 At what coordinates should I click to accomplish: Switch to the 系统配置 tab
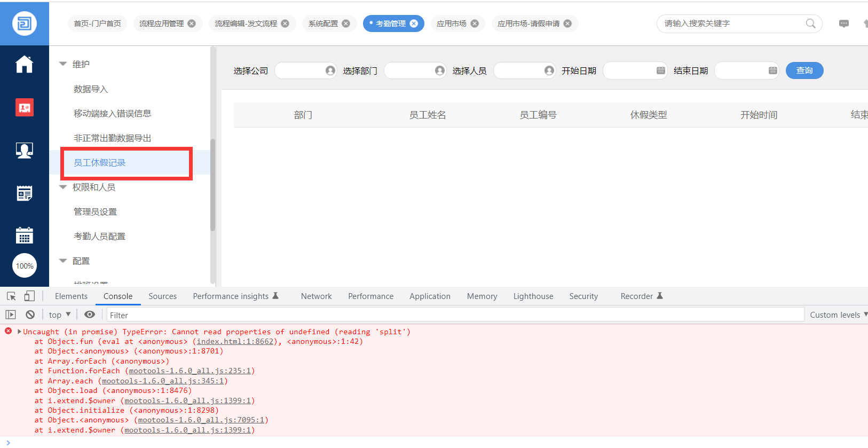[323, 23]
